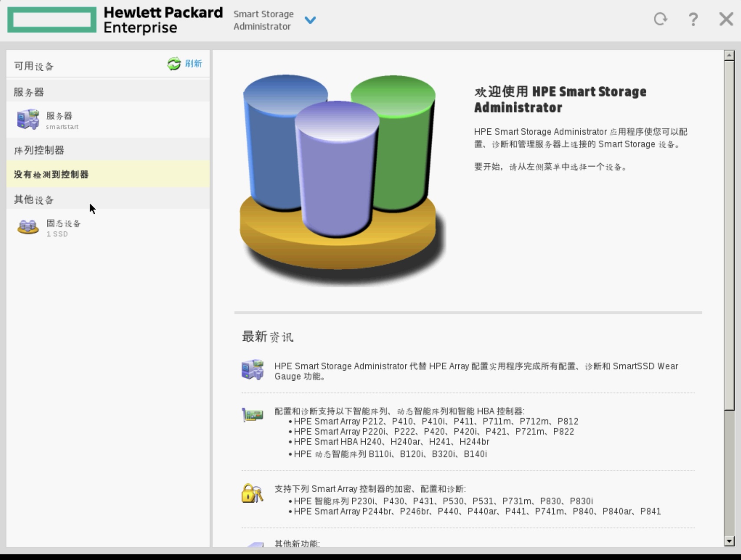Open the 固态设备 1 SSD entry
Viewport: 741px width, 560px height.
click(x=63, y=228)
